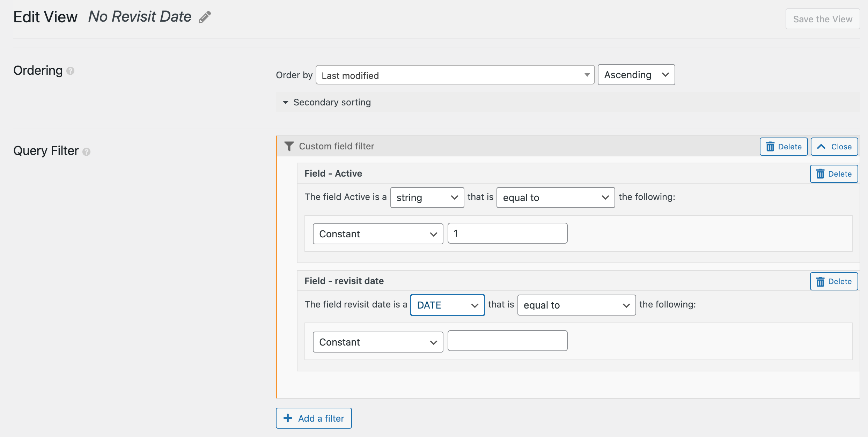Open the Constant source dropdown for Active

378,234
